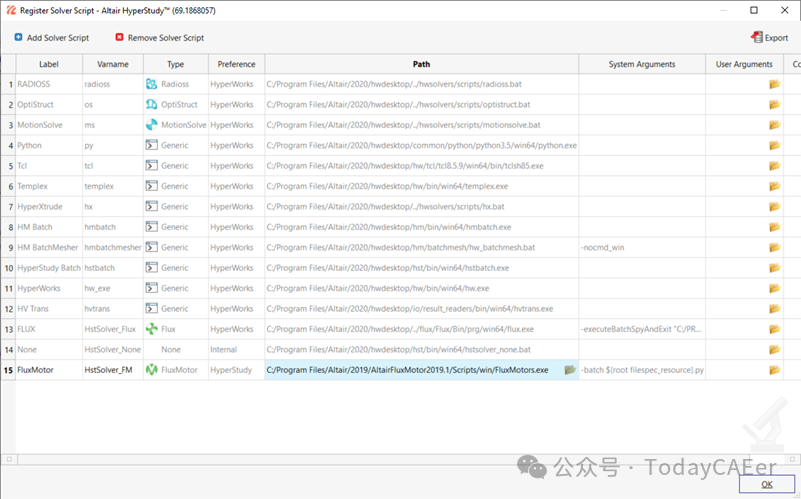Click the hw_exe varname cell
Image resolution: width=801 pixels, height=499 pixels.
(113, 288)
